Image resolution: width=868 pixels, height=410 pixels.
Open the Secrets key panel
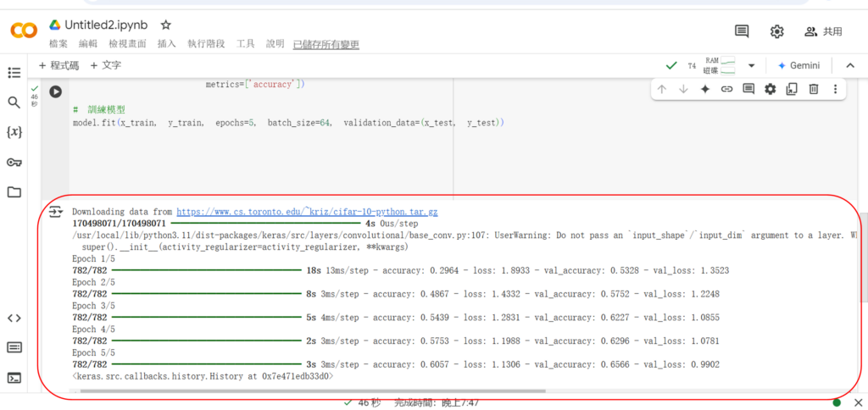[x=14, y=163]
